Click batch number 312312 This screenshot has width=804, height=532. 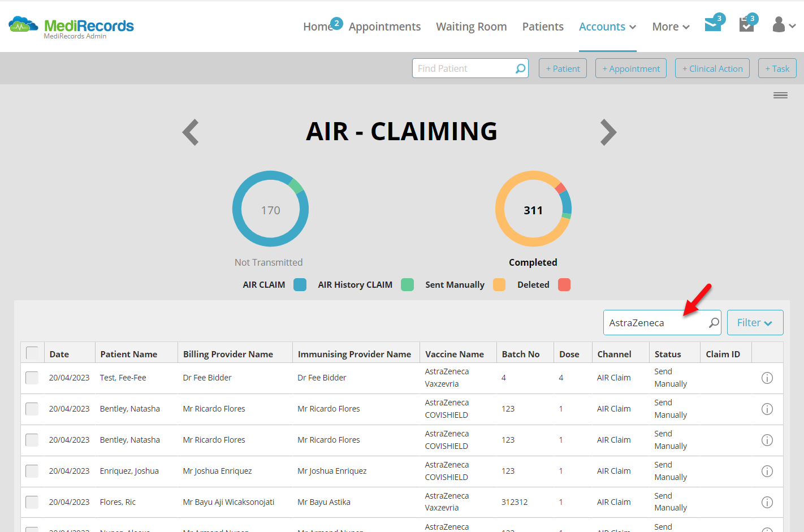(x=515, y=502)
